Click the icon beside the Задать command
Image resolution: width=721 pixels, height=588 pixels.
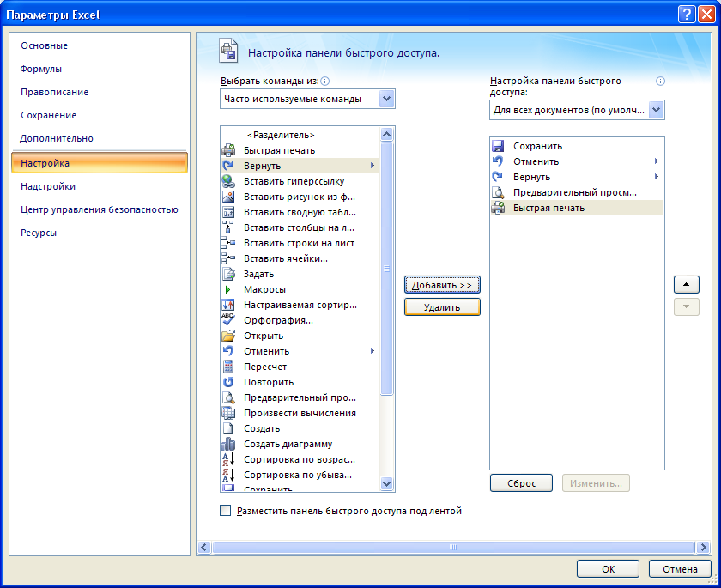(x=228, y=274)
